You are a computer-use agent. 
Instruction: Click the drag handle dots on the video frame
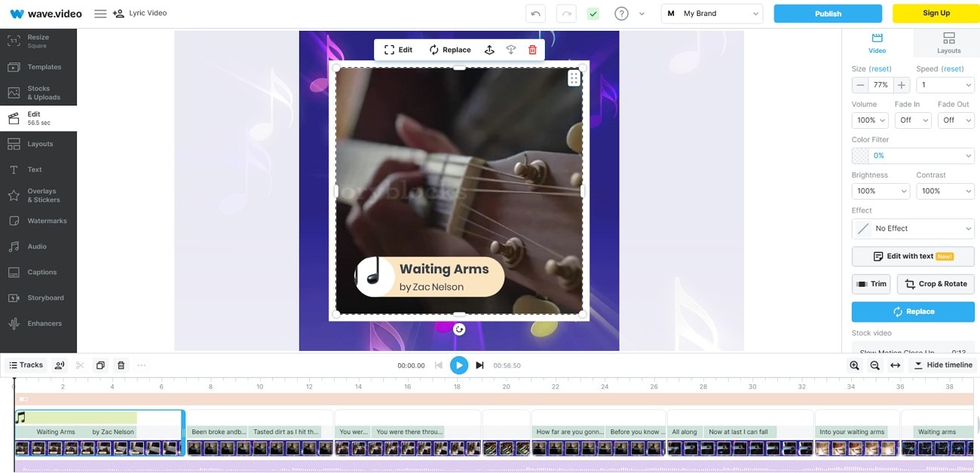point(574,78)
